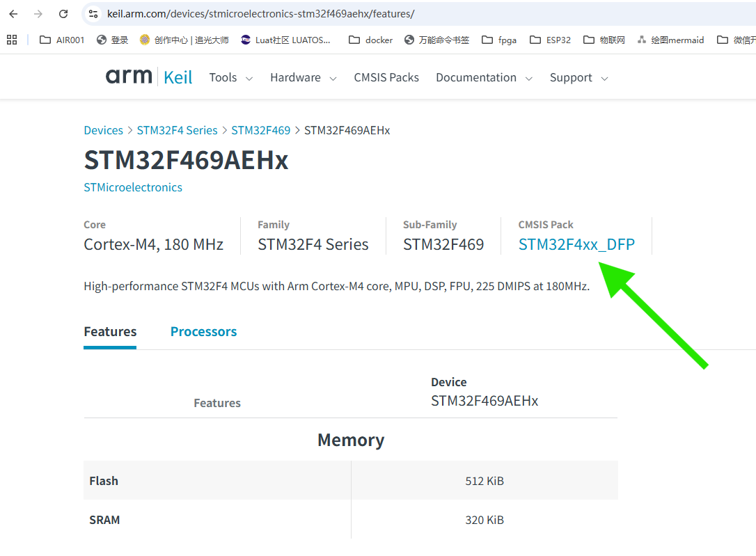Go to Devices breadcrumb
The width and height of the screenshot is (756, 556).
pyautogui.click(x=103, y=130)
